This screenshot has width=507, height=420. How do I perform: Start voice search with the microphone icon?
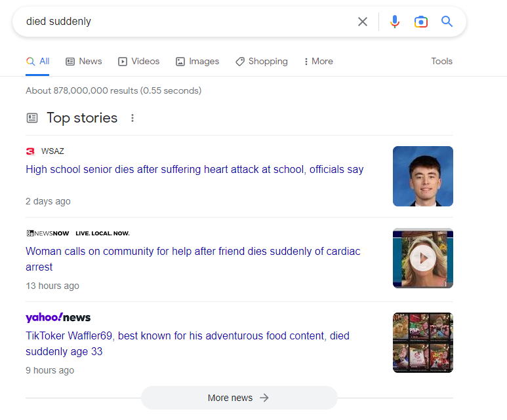(x=394, y=22)
